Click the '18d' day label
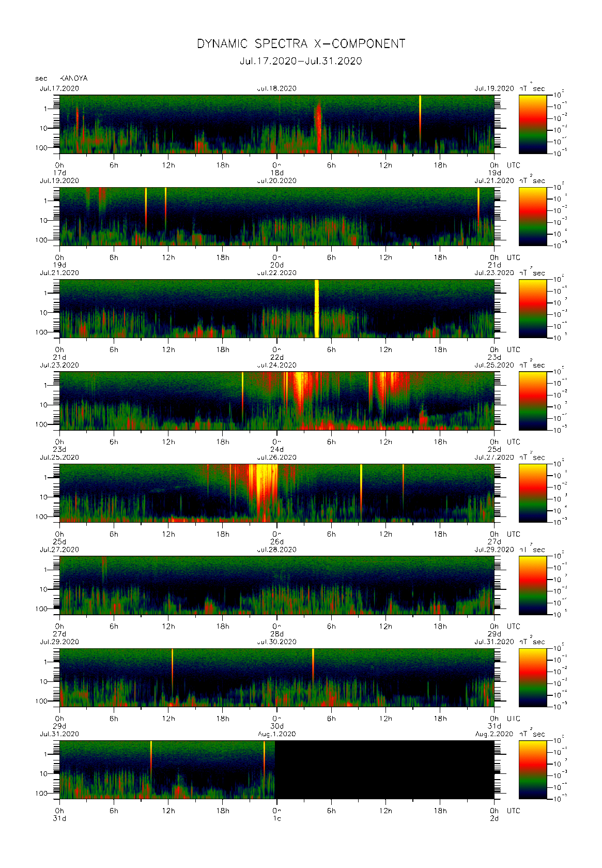The height and width of the screenshot is (868, 602). coord(277,173)
